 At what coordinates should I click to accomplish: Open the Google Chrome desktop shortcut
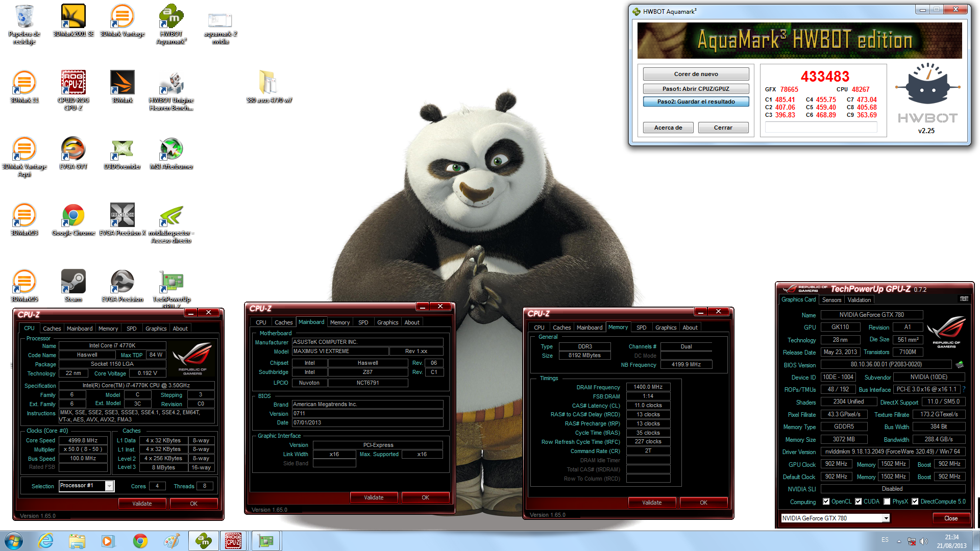73,219
